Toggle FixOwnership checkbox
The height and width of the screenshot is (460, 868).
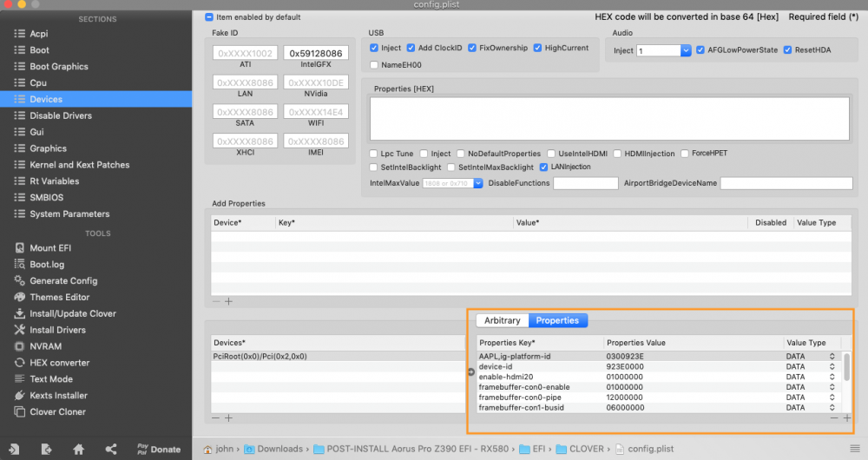[x=472, y=48]
